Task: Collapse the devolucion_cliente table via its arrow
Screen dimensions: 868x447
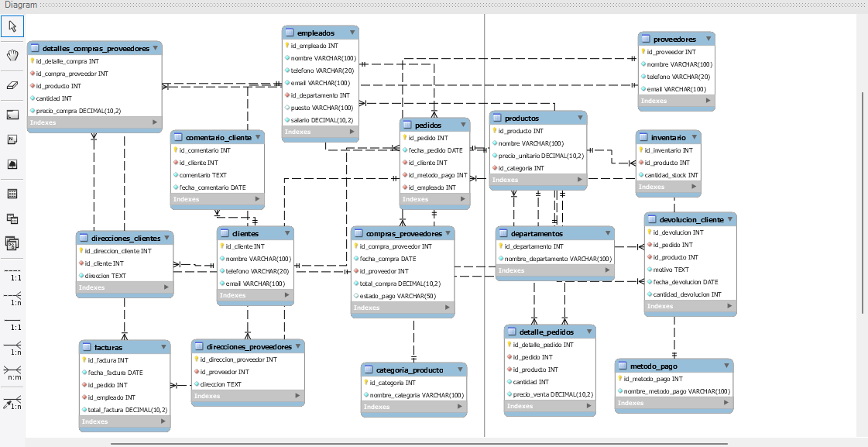Action: click(x=730, y=219)
